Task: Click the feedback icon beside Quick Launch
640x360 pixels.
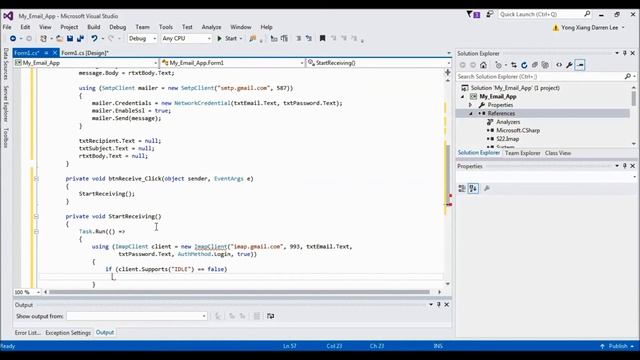Action: point(489,15)
